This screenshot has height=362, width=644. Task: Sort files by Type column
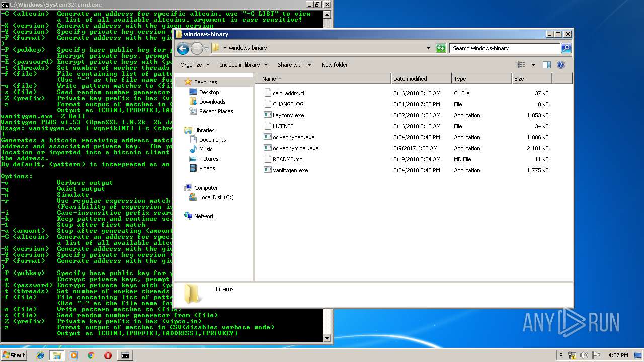(481, 79)
